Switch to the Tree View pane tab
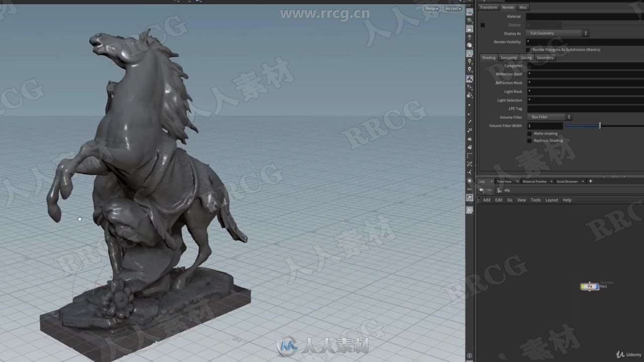644x362 pixels. [x=504, y=182]
